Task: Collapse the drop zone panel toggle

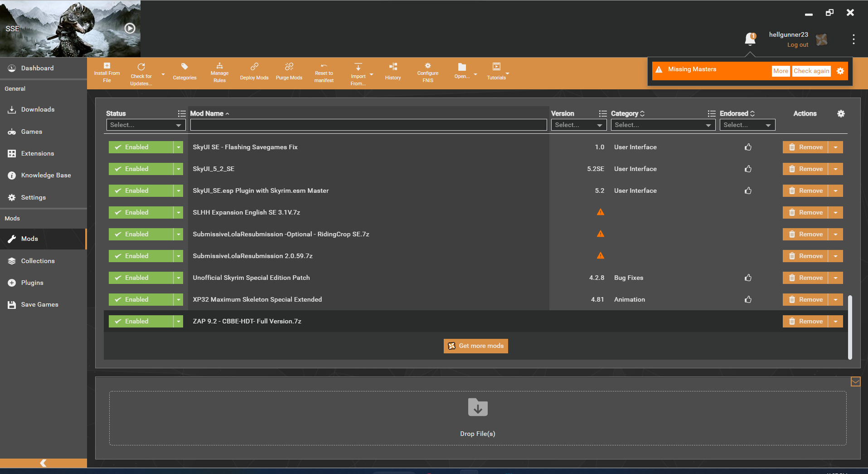Action: [855, 381]
